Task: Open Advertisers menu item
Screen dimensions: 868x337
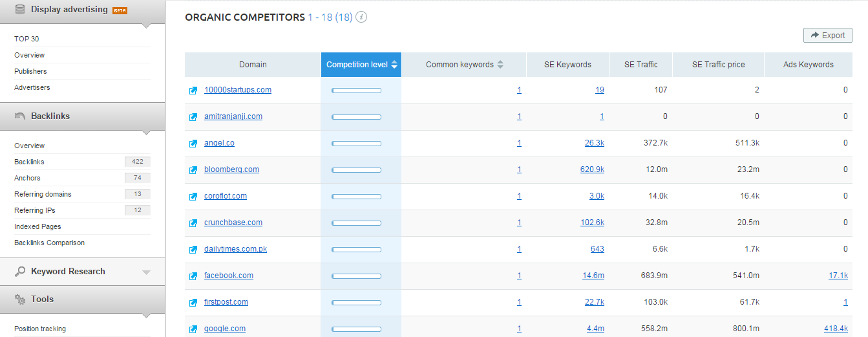Action: [32, 87]
